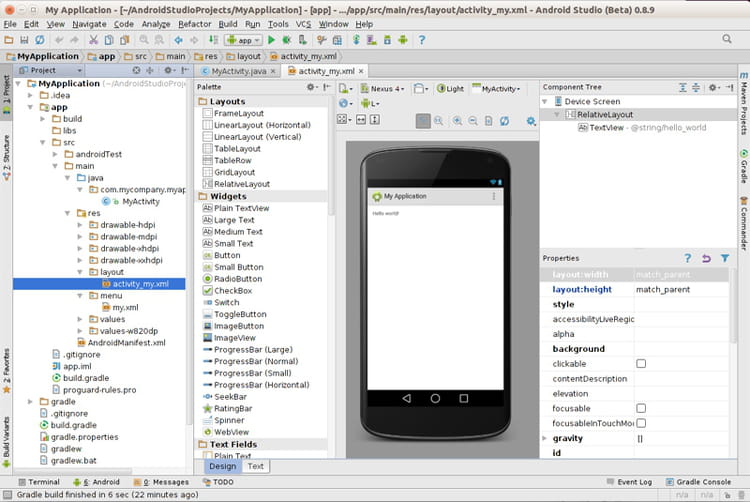
Task: Toggle Zoom to Fit in preview
Action: pos(423,121)
